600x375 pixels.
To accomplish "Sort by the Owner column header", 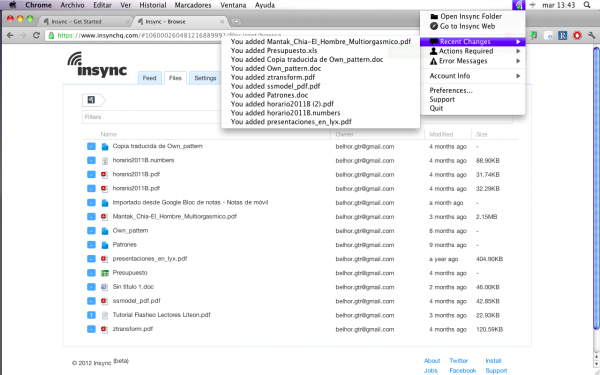I will 344,134.
